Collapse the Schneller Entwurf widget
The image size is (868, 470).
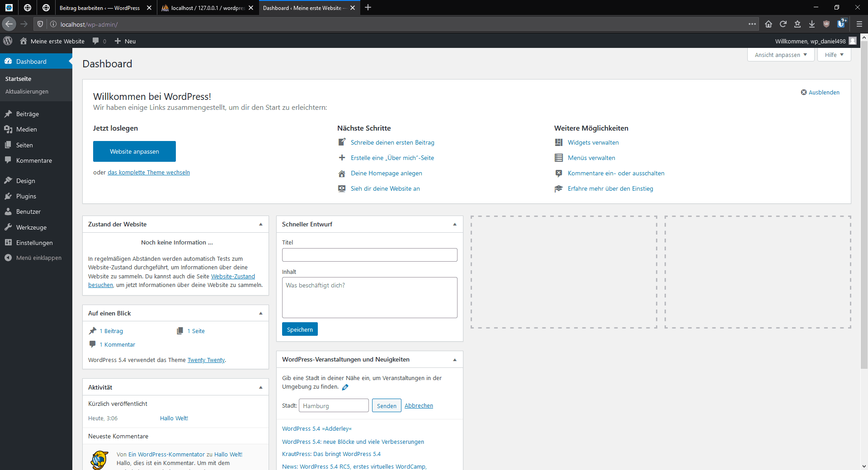454,224
